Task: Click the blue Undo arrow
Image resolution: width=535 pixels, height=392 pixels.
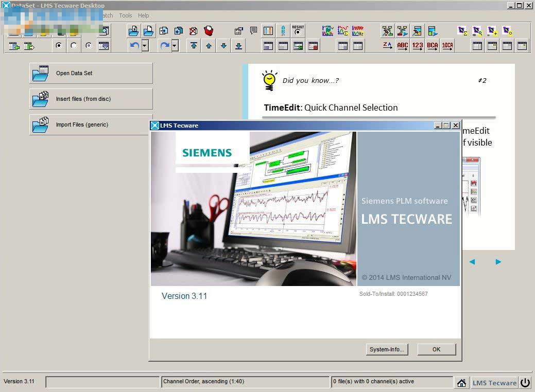Action: (x=134, y=45)
